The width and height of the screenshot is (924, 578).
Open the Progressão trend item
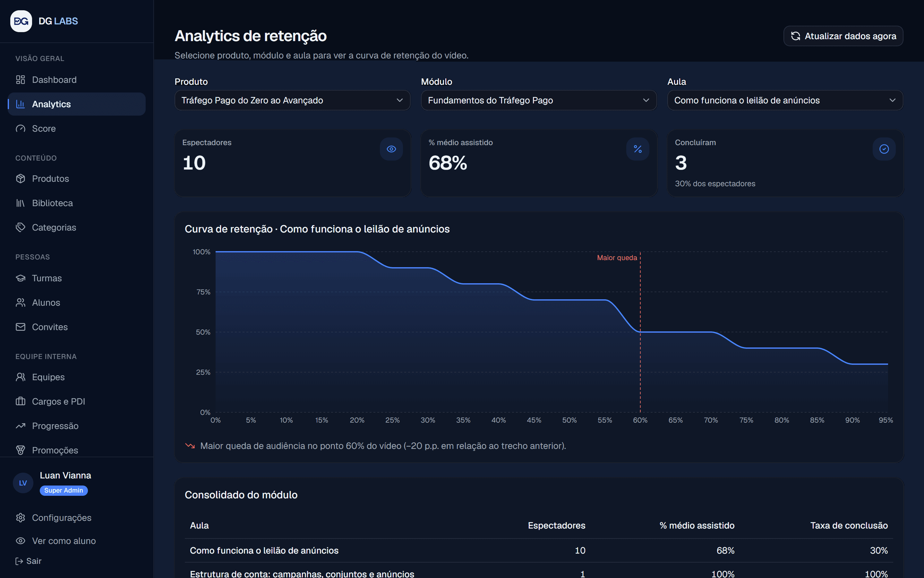coord(76,426)
